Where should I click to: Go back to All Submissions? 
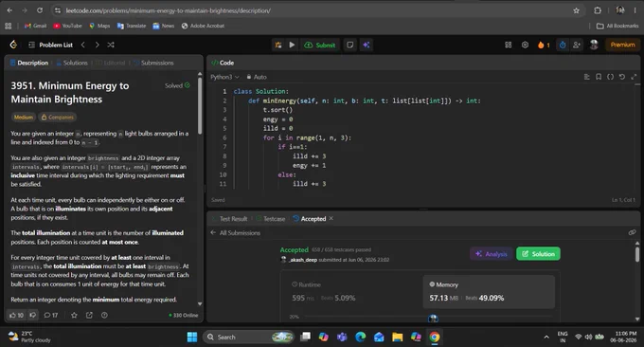tap(235, 232)
